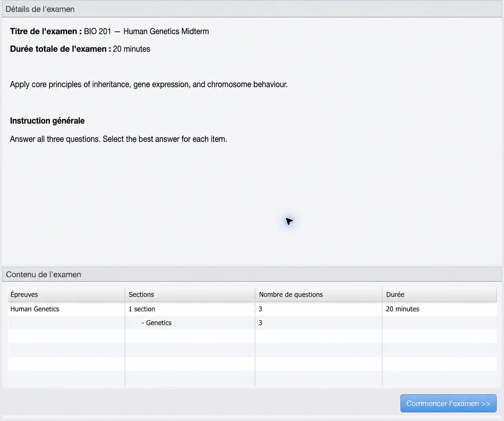This screenshot has height=421, width=504.
Task: Click the 'Answer all three questions' instruction text
Action: pos(119,139)
